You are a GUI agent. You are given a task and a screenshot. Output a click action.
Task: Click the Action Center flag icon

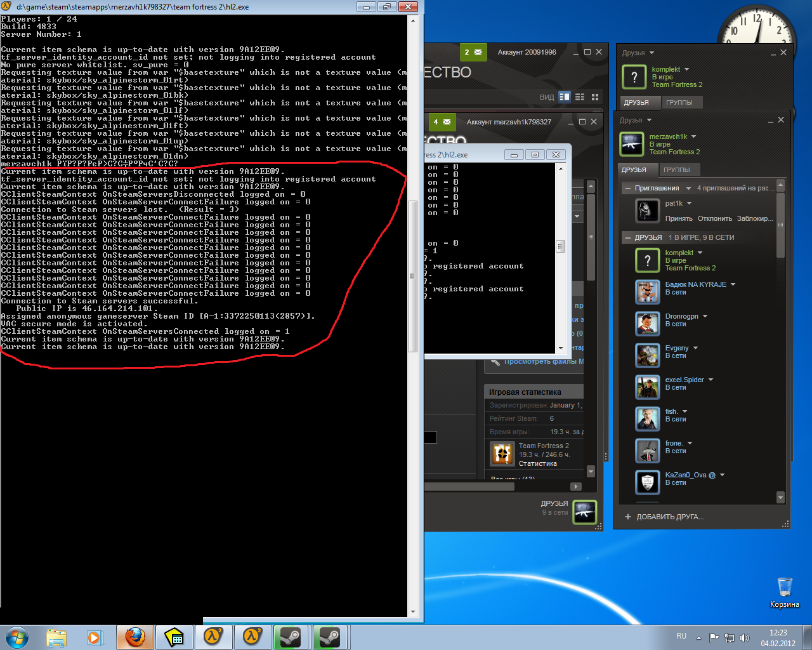click(714, 637)
